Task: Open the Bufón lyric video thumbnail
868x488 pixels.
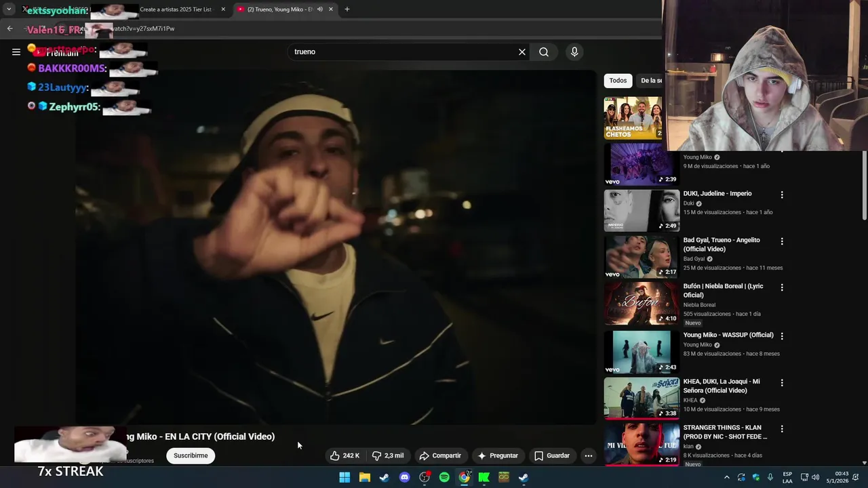Action: pos(642,303)
